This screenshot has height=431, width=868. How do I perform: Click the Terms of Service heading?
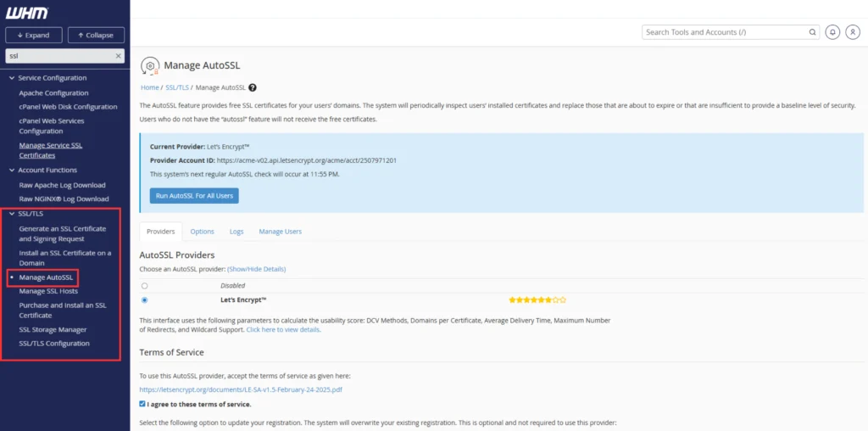click(171, 352)
